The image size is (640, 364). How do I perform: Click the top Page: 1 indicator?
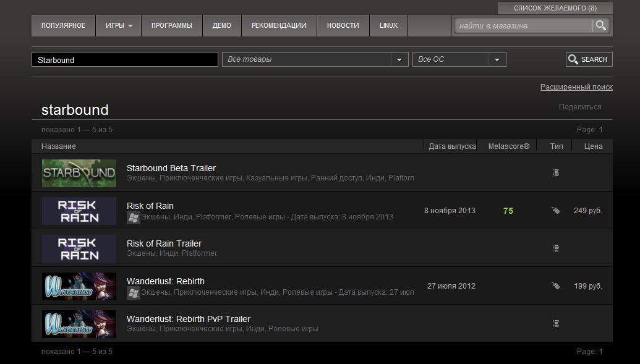(589, 130)
